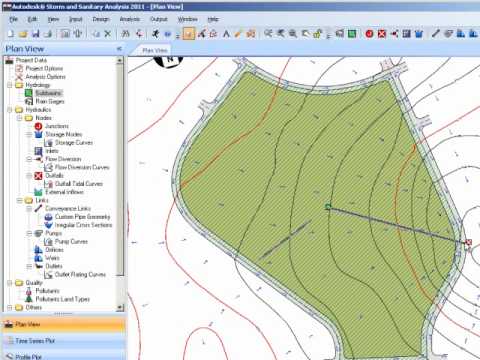Select the Add Subbasin green square tool

(x=352, y=34)
